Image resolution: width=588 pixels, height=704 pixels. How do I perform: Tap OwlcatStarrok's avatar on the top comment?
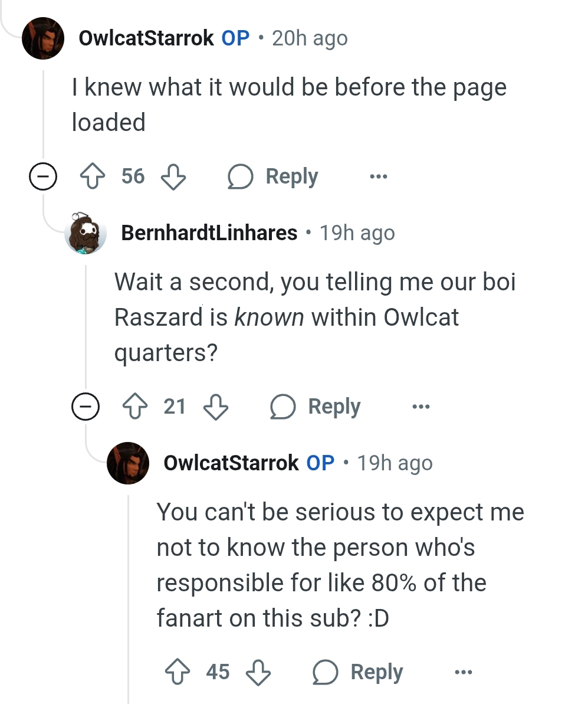click(43, 38)
